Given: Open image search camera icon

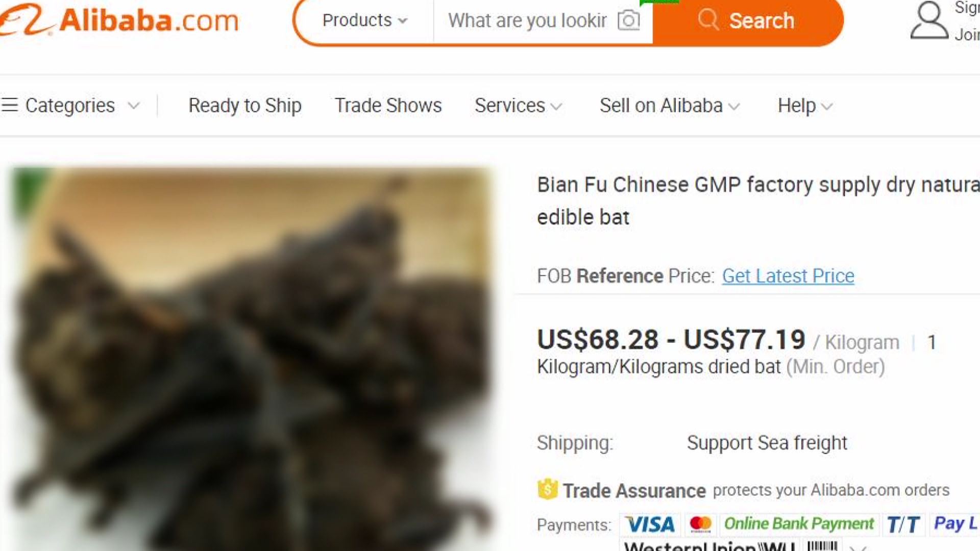Looking at the screenshot, I should (x=628, y=20).
